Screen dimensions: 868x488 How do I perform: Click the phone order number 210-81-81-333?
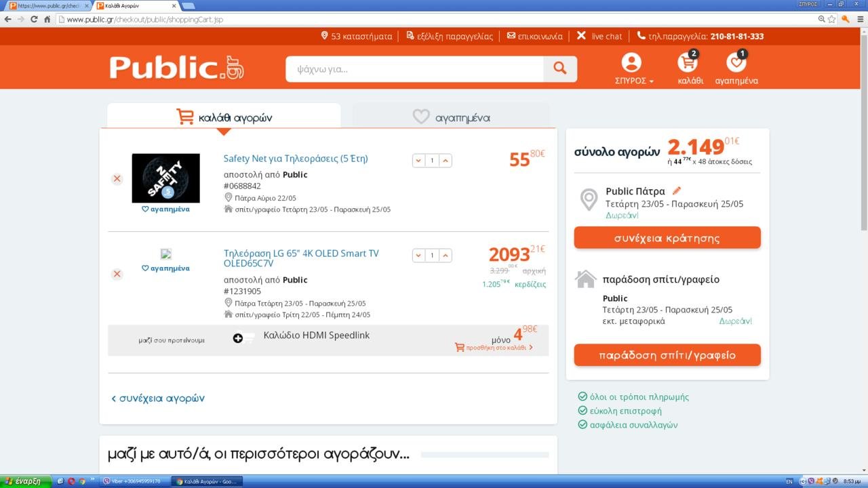(737, 36)
